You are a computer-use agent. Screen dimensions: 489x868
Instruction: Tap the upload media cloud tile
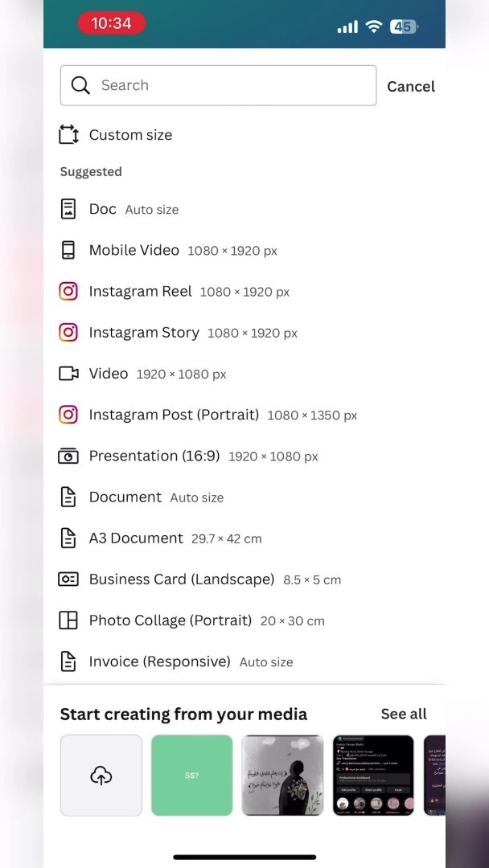pyautogui.click(x=101, y=776)
